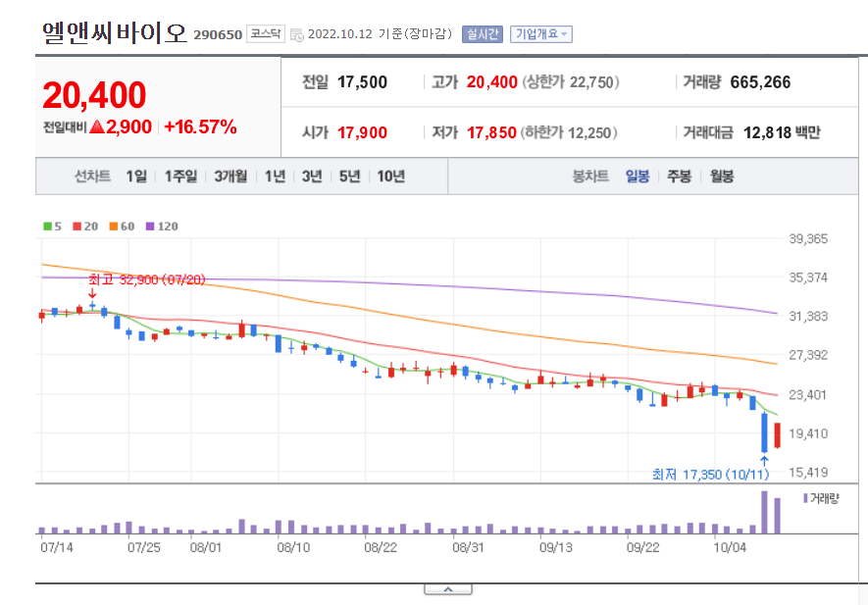Select the 3개월 line chart tab
This screenshot has width=868, height=605.
230,176
